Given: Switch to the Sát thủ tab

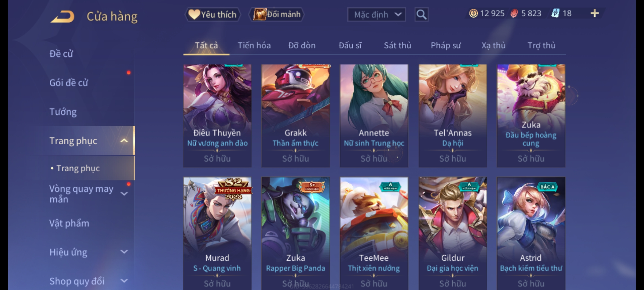Looking at the screenshot, I should 397,46.
